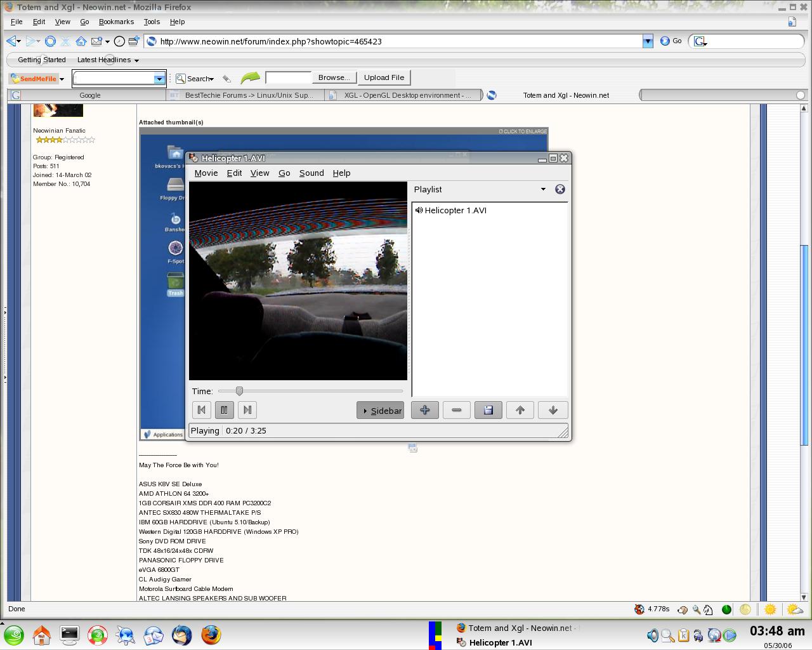Click the highlighter pencil icon beside Search

click(x=226, y=79)
